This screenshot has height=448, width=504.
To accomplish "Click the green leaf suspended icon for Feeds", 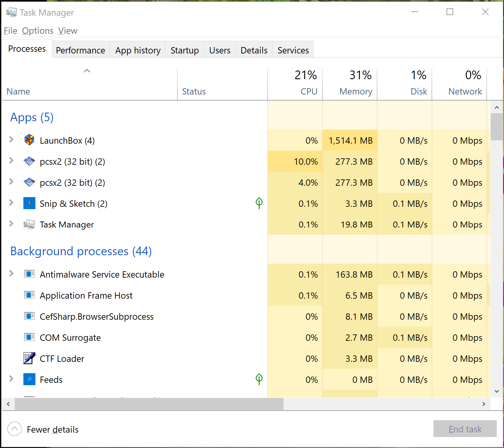I will (259, 379).
